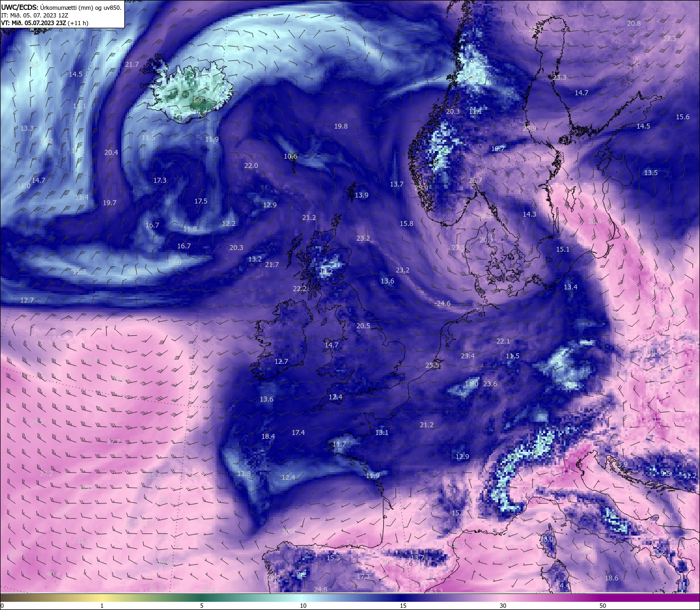Click the map value 13.4
700x610 pixels.
click(x=570, y=287)
